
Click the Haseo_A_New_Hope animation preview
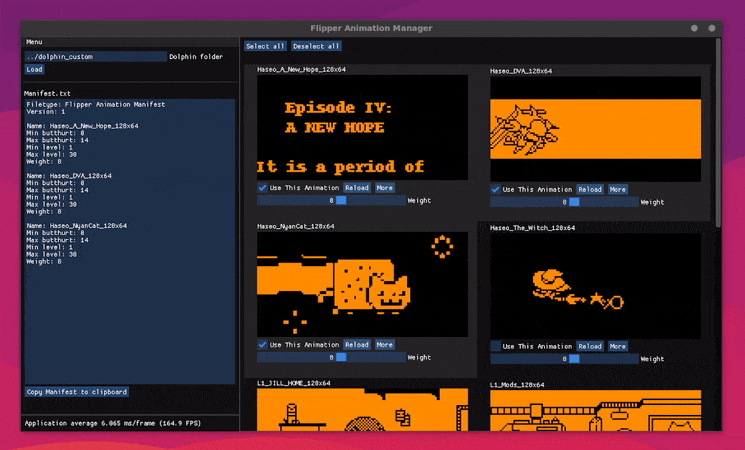click(363, 127)
